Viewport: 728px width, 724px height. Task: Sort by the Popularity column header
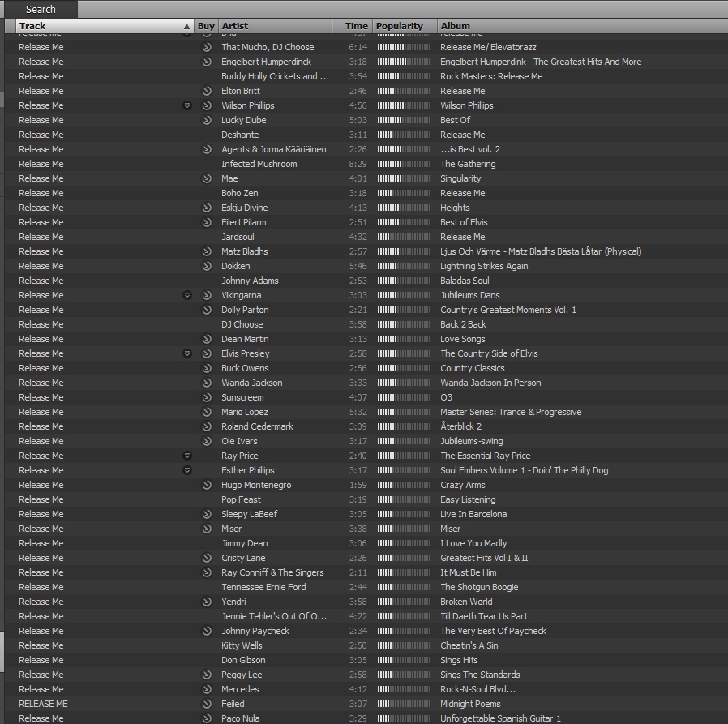point(405,26)
